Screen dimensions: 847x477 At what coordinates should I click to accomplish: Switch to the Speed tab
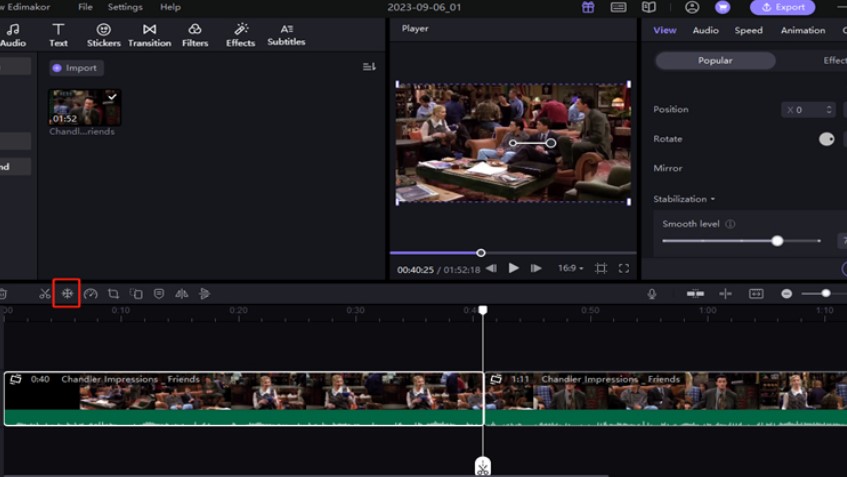pos(748,30)
